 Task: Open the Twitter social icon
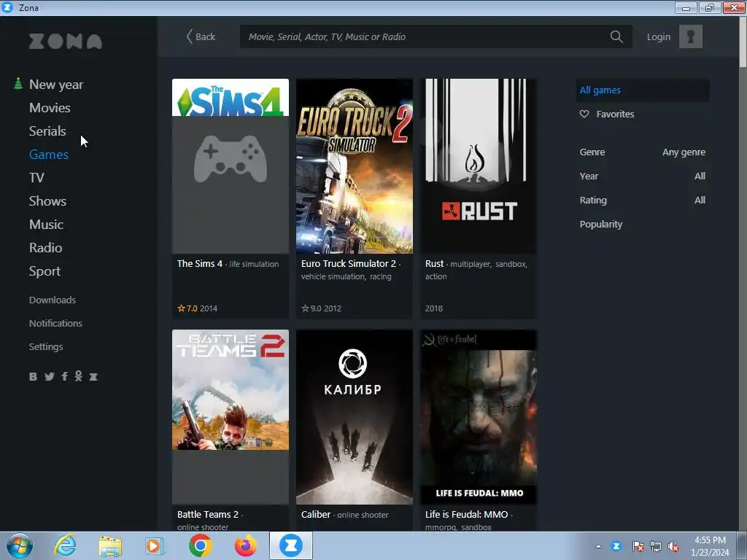click(x=49, y=377)
